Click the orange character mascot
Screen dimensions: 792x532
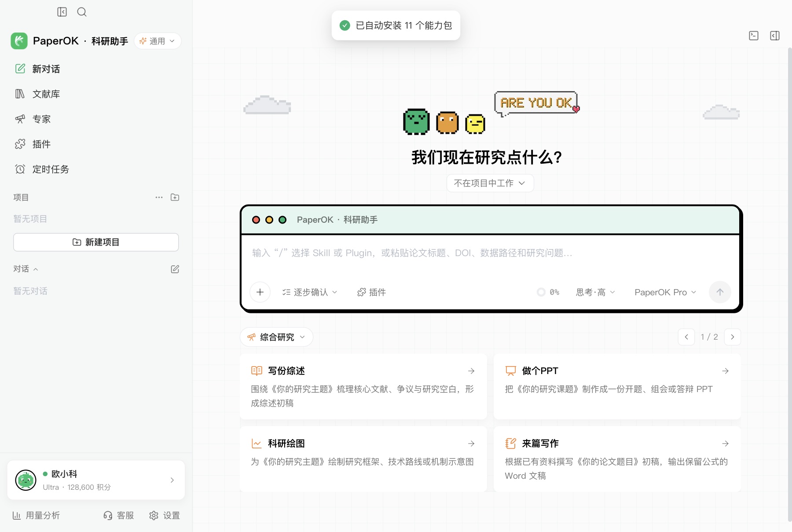[447, 123]
